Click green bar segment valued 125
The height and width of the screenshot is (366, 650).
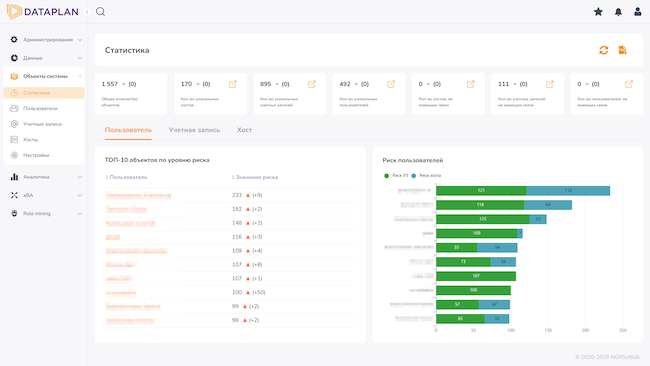tap(483, 219)
